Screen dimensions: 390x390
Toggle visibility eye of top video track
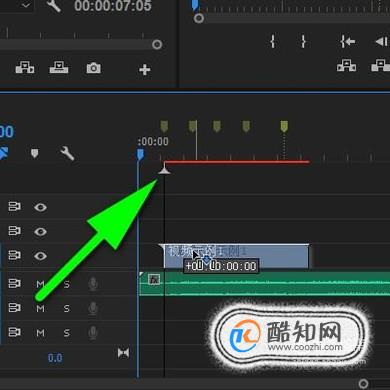pyautogui.click(x=40, y=207)
